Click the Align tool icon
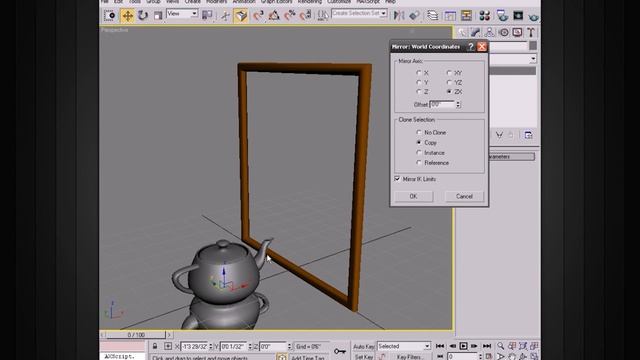This screenshot has width=640, height=360. click(415, 16)
